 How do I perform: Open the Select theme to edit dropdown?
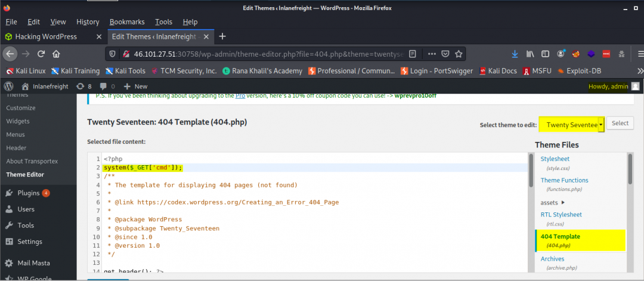[x=571, y=124]
